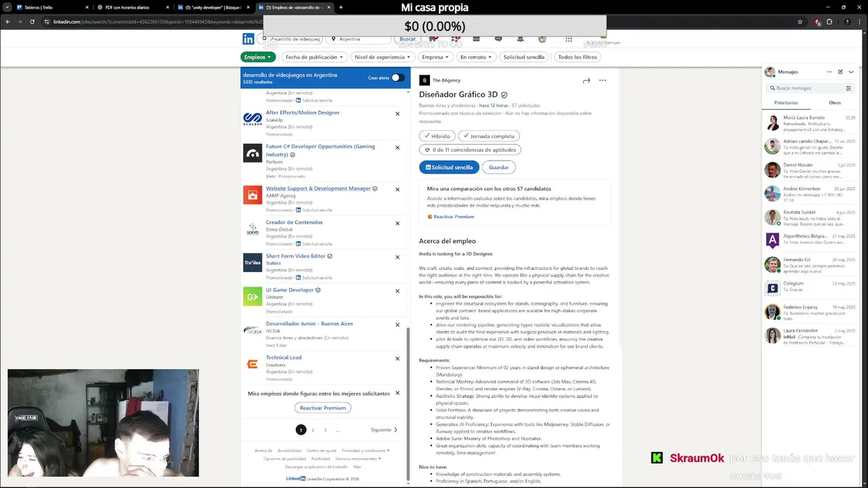The image size is (868, 488).
Task: Open more options for the job posting
Action: [x=602, y=81]
